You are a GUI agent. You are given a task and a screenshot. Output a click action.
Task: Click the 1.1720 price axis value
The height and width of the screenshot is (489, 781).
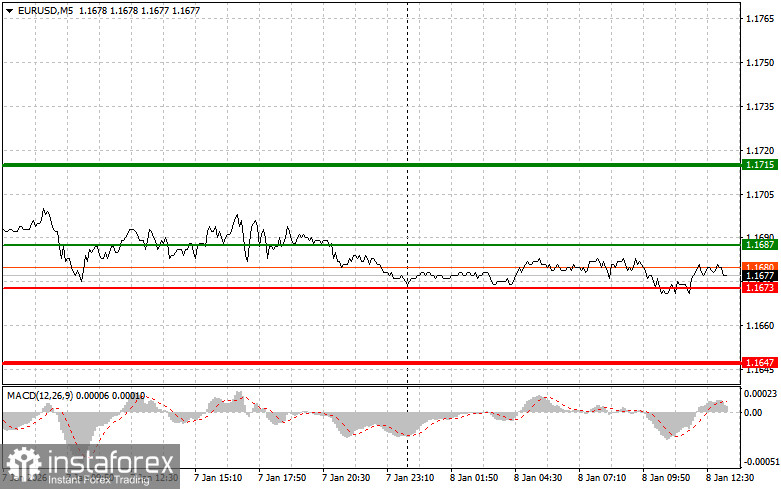(760, 150)
